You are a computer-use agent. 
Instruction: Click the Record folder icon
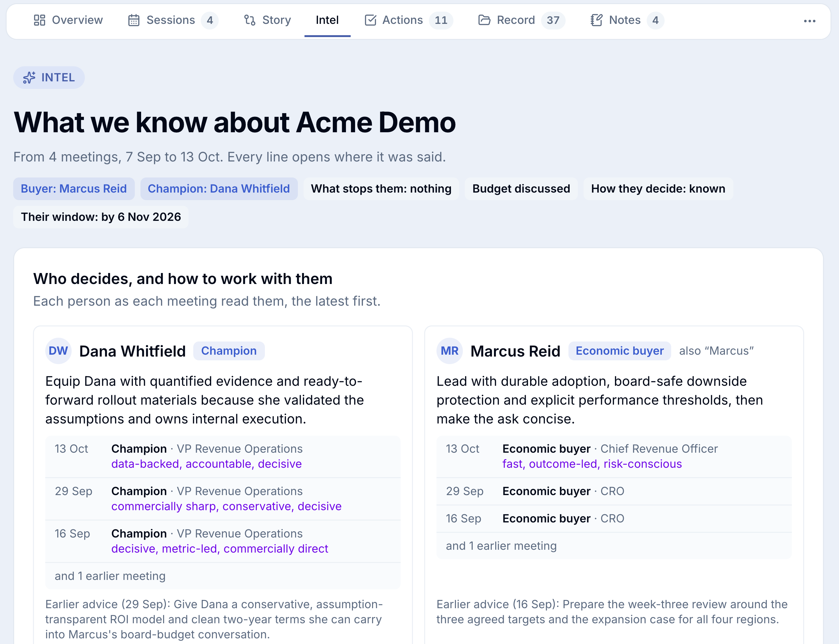[x=484, y=20]
